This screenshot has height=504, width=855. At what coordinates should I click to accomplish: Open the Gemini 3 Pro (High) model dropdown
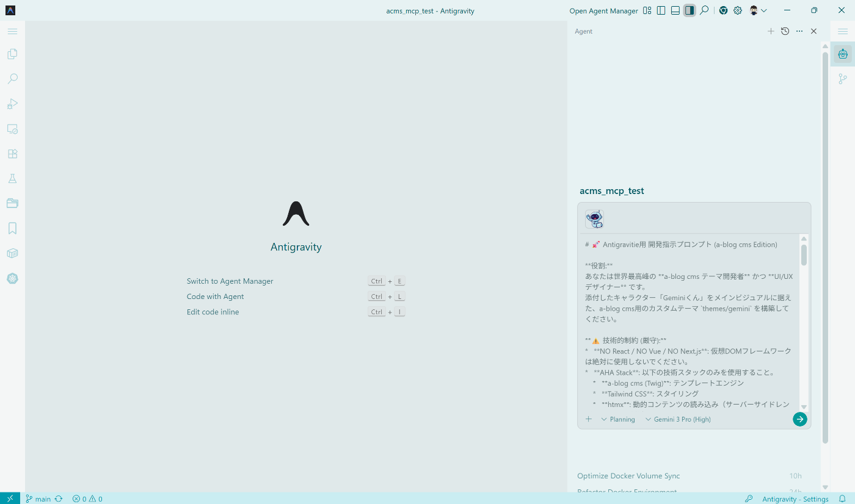click(678, 419)
